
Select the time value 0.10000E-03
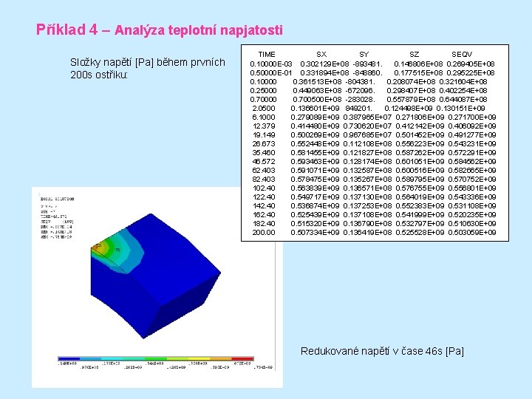[x=270, y=64]
